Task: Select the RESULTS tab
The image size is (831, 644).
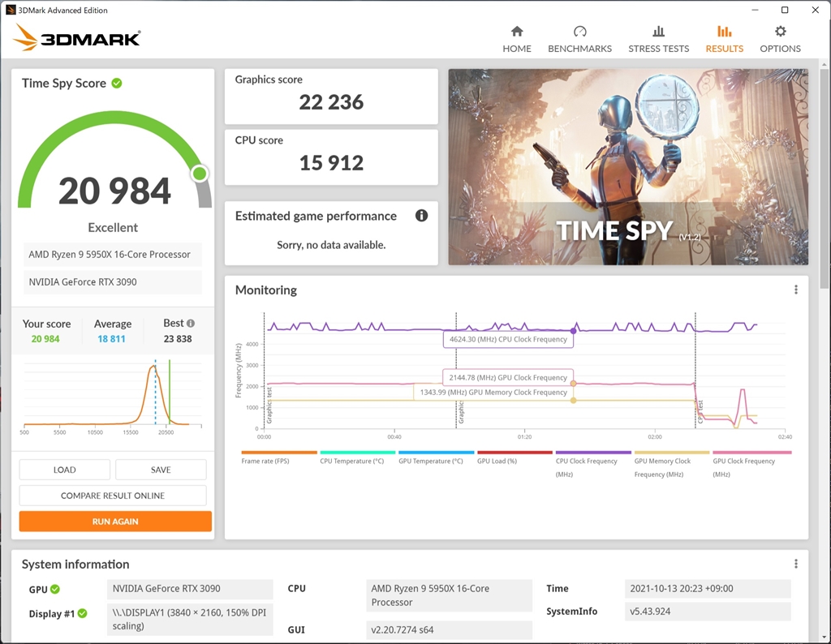Action: 725,39
